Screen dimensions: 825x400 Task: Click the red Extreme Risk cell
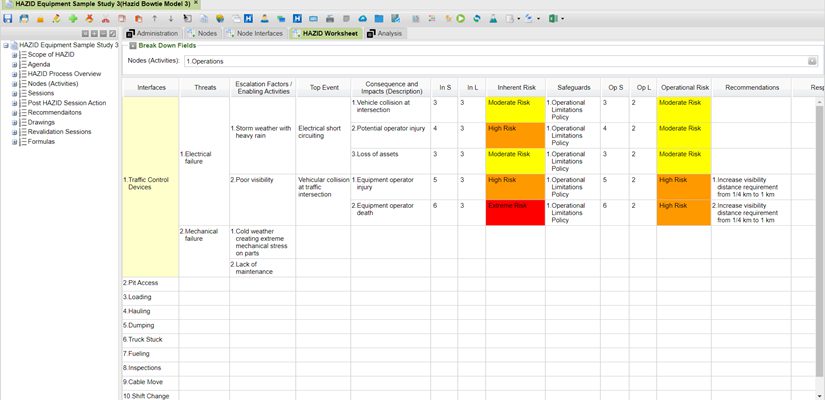(514, 206)
